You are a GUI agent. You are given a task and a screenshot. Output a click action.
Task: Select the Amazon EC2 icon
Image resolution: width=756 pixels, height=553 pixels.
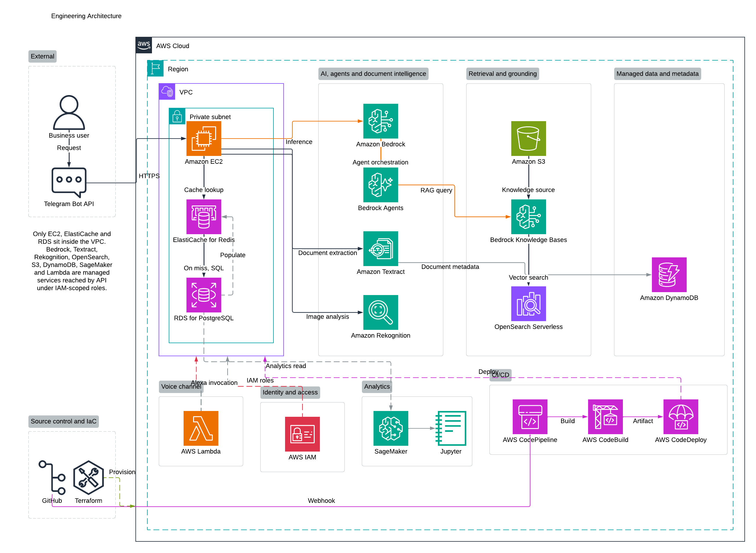[204, 139]
